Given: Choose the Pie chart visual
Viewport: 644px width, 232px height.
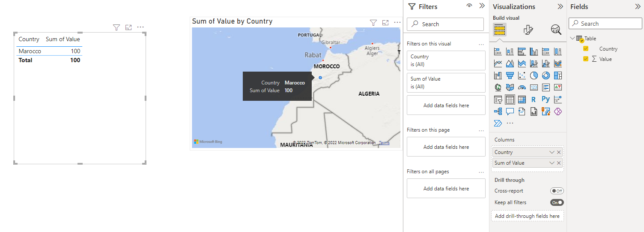Looking at the screenshot, I should tap(534, 75).
